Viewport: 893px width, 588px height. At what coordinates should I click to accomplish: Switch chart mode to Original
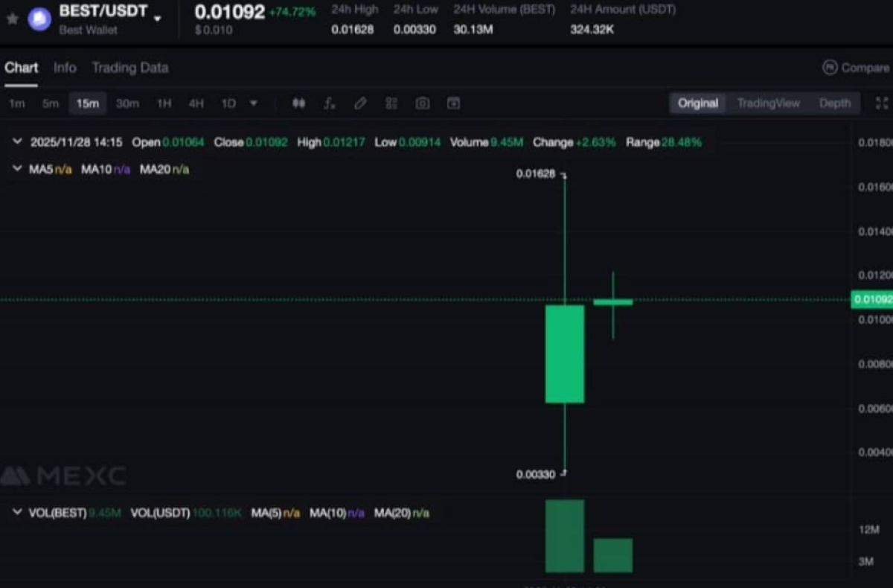coord(697,103)
